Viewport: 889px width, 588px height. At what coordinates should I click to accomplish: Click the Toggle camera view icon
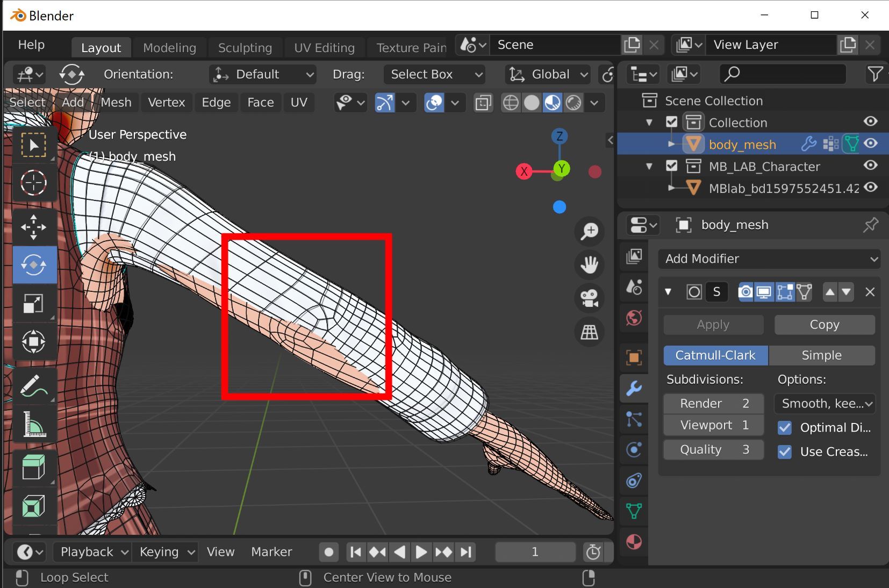point(589,298)
